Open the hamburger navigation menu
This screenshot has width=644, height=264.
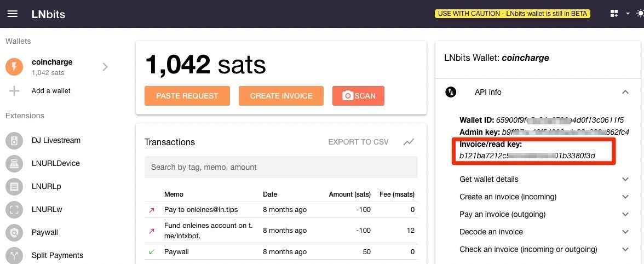12,14
